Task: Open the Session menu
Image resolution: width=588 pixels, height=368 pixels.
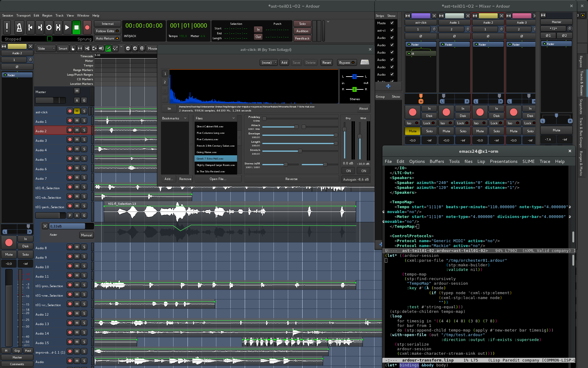Action: [8, 15]
